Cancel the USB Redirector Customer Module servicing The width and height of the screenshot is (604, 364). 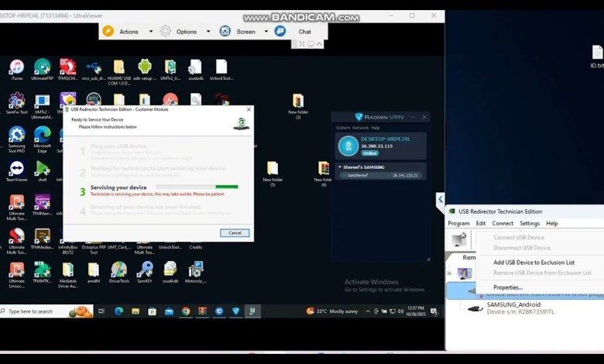tap(235, 232)
